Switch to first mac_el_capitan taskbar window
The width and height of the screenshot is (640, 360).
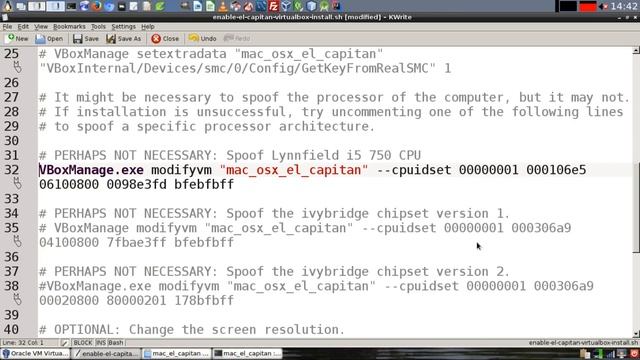[177, 353]
